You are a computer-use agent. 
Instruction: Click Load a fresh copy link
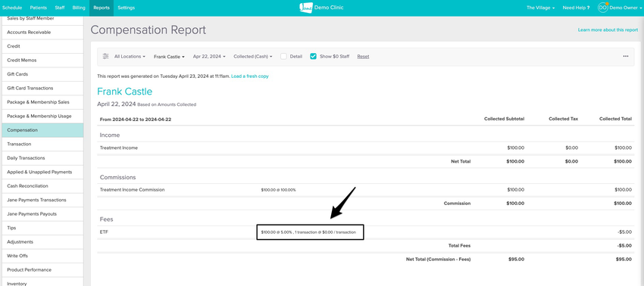point(250,76)
